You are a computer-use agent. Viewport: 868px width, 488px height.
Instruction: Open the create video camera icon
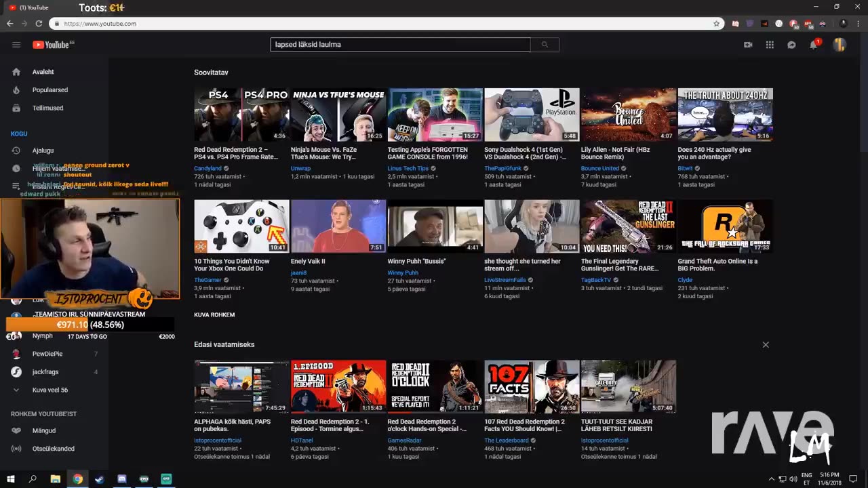(748, 45)
